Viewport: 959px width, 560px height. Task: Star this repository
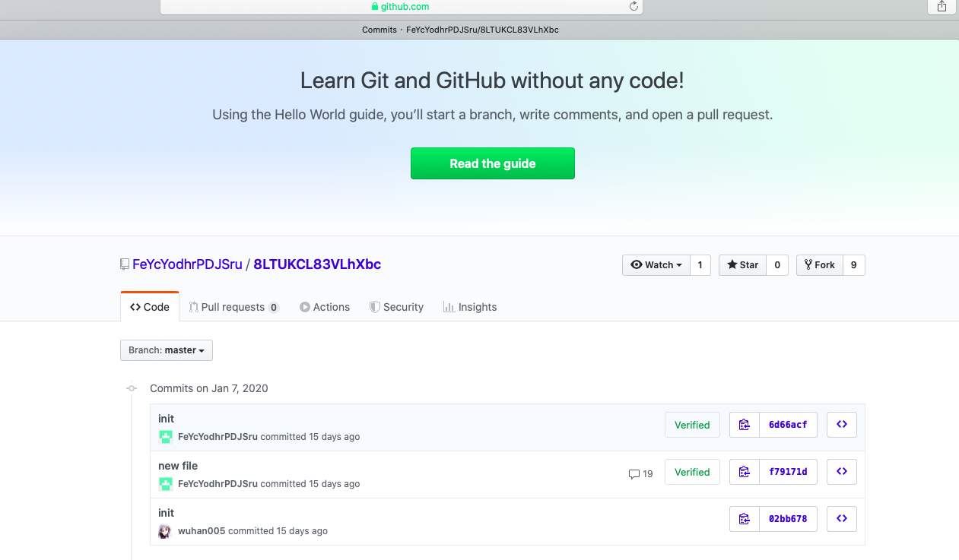(x=742, y=265)
